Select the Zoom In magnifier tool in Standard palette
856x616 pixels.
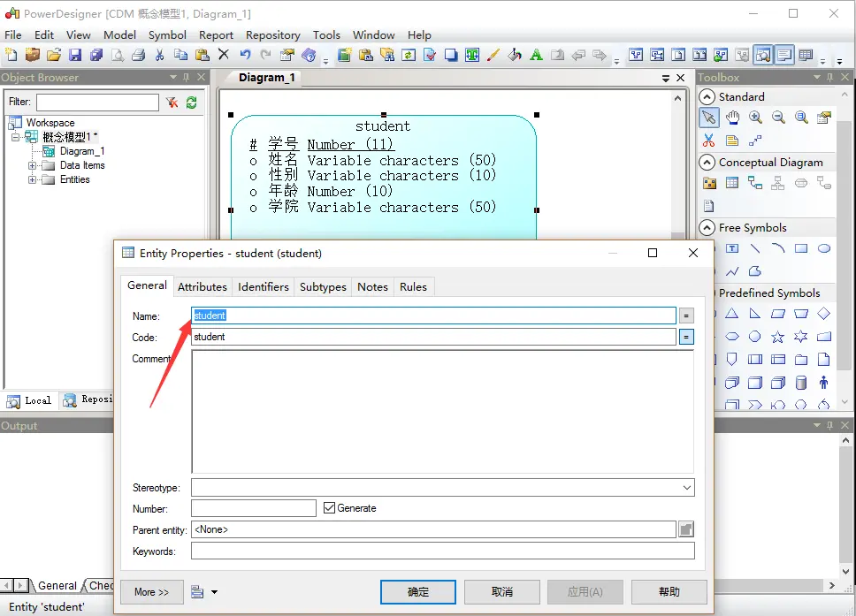[754, 118]
